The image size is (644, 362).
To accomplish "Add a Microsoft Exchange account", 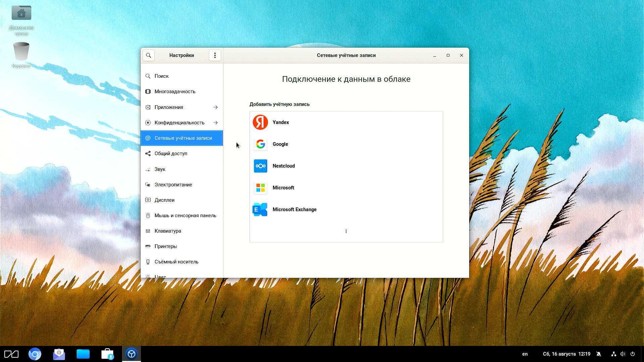I will point(294,209).
